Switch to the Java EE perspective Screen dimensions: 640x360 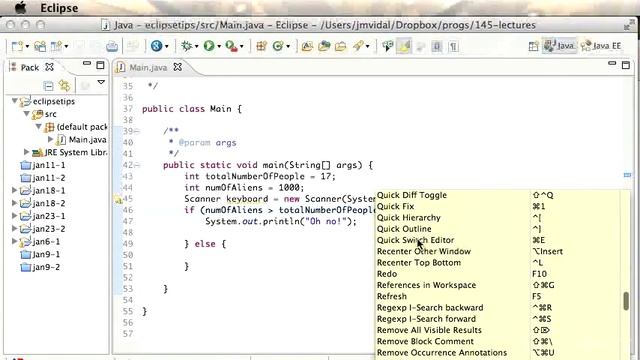[x=601, y=46]
